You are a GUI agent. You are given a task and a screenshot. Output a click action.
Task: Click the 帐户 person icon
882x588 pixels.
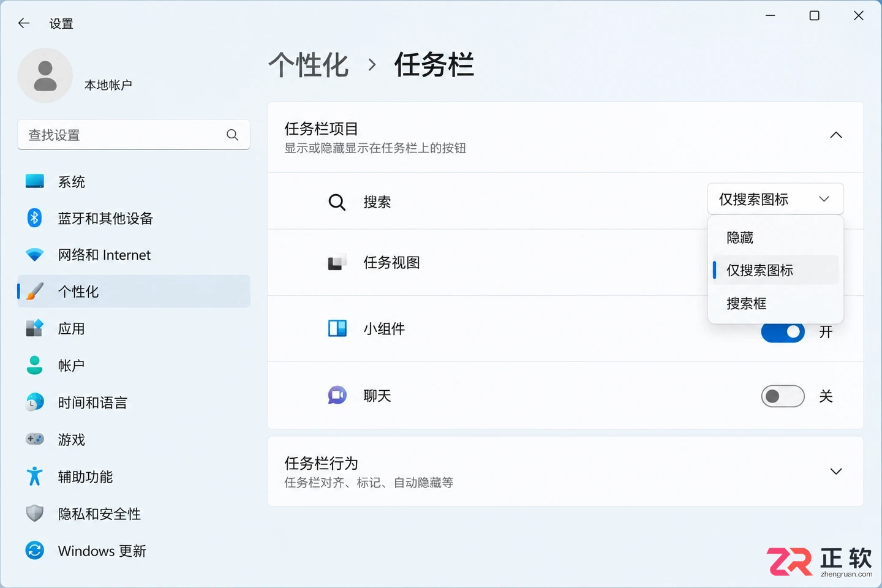35,365
